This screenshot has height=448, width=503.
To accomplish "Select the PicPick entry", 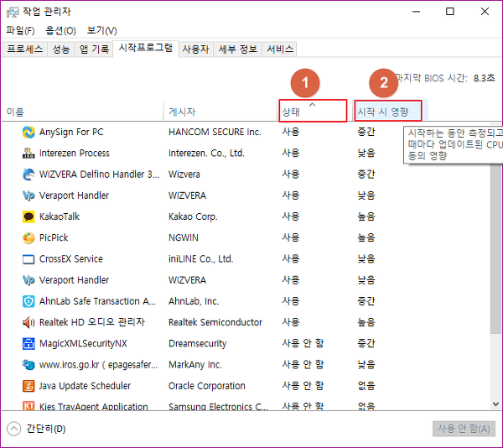I will click(54, 238).
